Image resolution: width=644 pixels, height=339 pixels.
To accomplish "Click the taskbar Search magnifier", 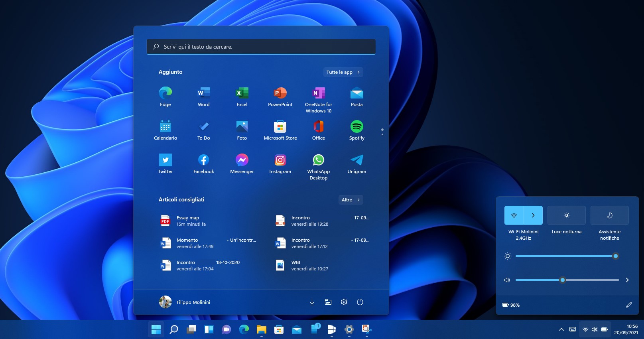I will 174,329.
